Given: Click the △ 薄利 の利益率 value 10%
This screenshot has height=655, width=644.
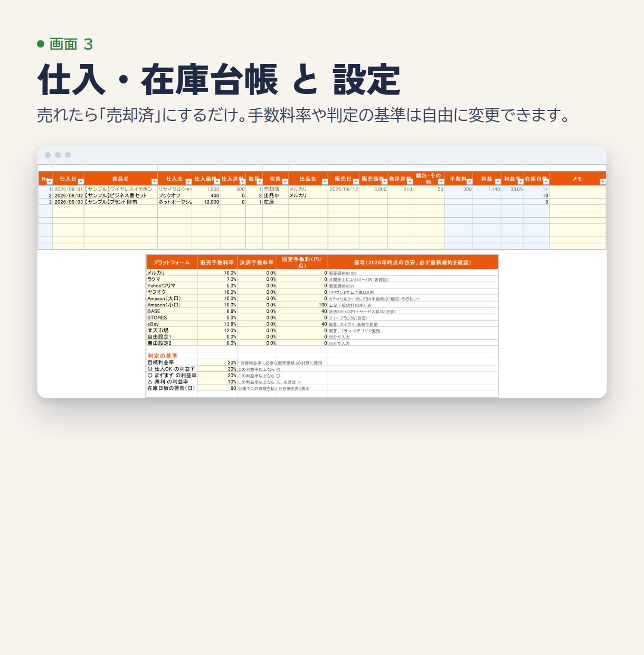Looking at the screenshot, I should (217, 382).
